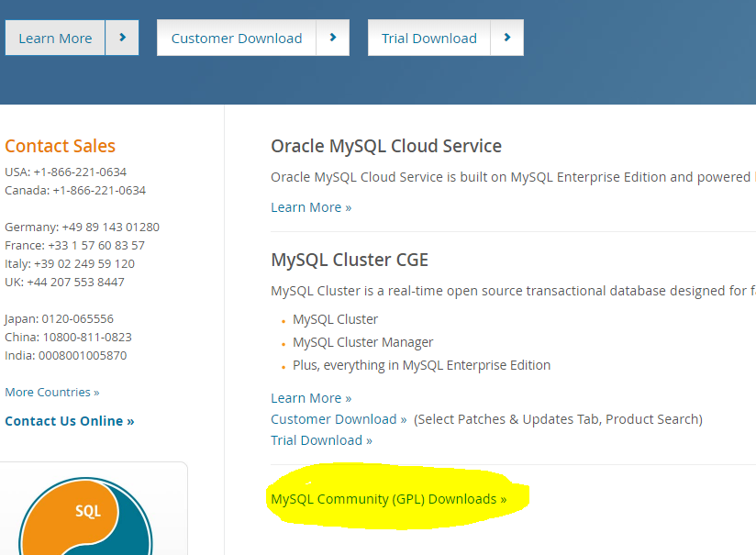Select the Oracle MySQL Cloud Service heading
The image size is (756, 555).
click(386, 146)
